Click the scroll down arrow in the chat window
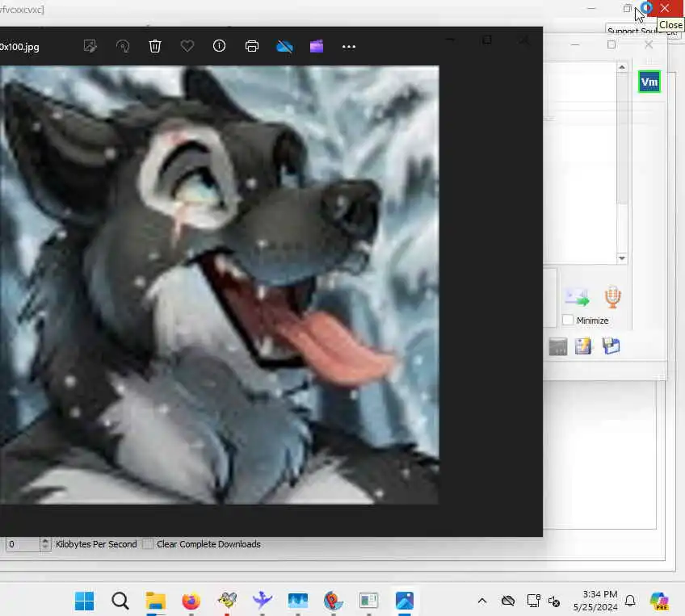This screenshot has width=685, height=616. tap(622, 258)
